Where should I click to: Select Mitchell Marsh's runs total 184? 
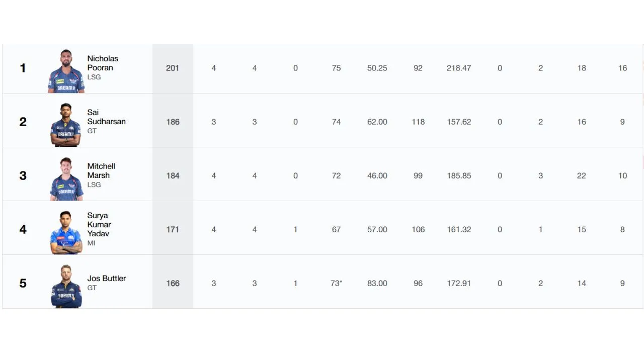173,175
